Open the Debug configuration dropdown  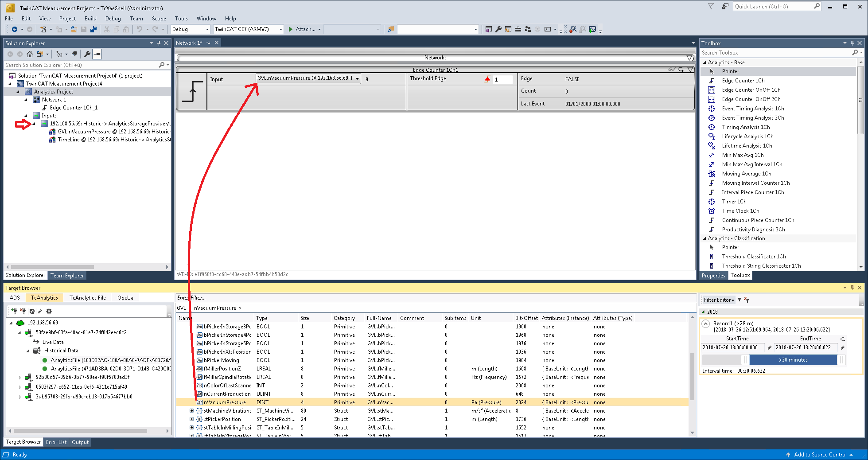tap(207, 29)
